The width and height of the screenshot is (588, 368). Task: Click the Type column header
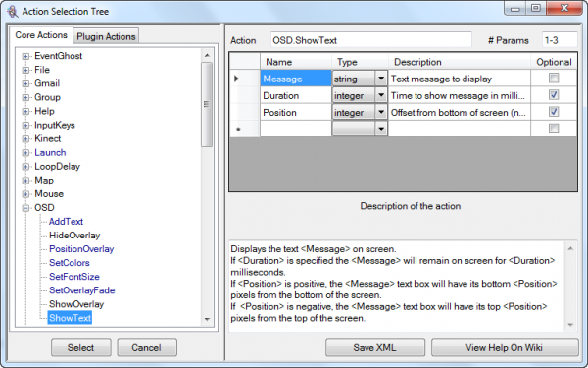pos(360,62)
